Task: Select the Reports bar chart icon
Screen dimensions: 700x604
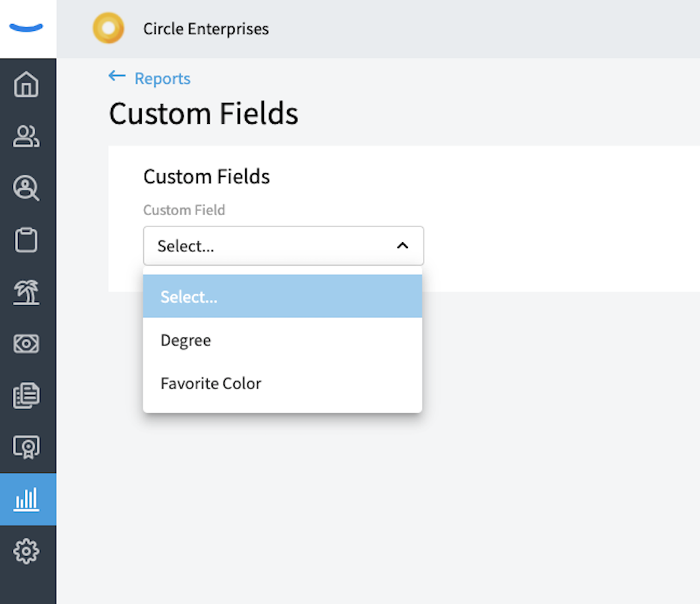Action: (x=26, y=499)
